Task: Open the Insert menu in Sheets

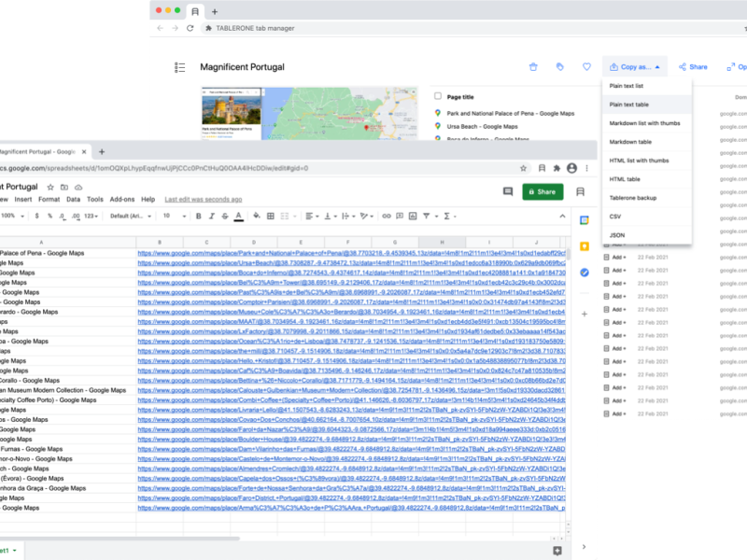Action: [22, 199]
